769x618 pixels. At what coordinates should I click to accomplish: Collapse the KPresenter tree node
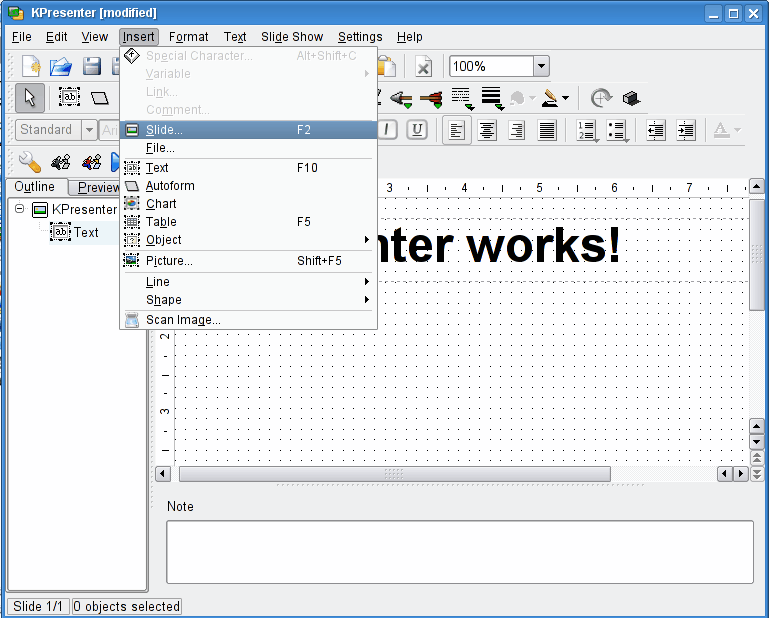click(19, 209)
